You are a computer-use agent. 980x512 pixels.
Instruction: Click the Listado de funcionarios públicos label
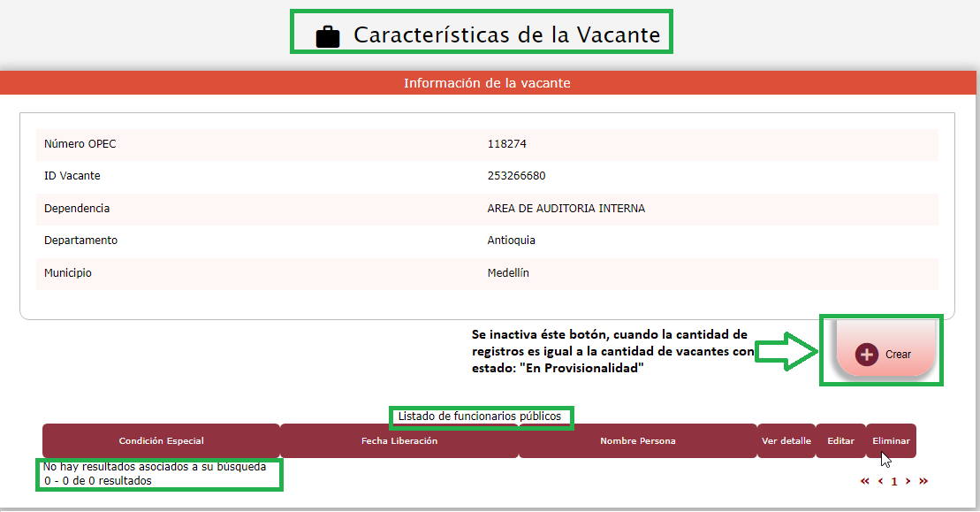(479, 416)
